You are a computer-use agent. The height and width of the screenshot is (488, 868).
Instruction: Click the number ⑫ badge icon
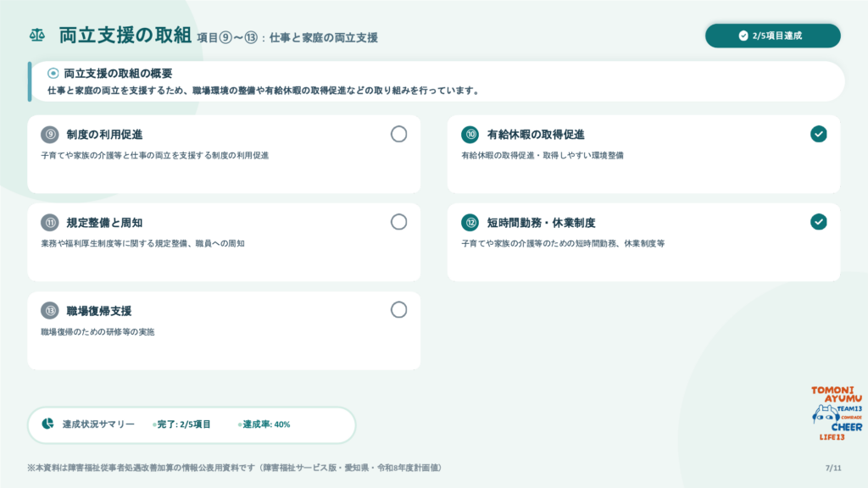[470, 223]
